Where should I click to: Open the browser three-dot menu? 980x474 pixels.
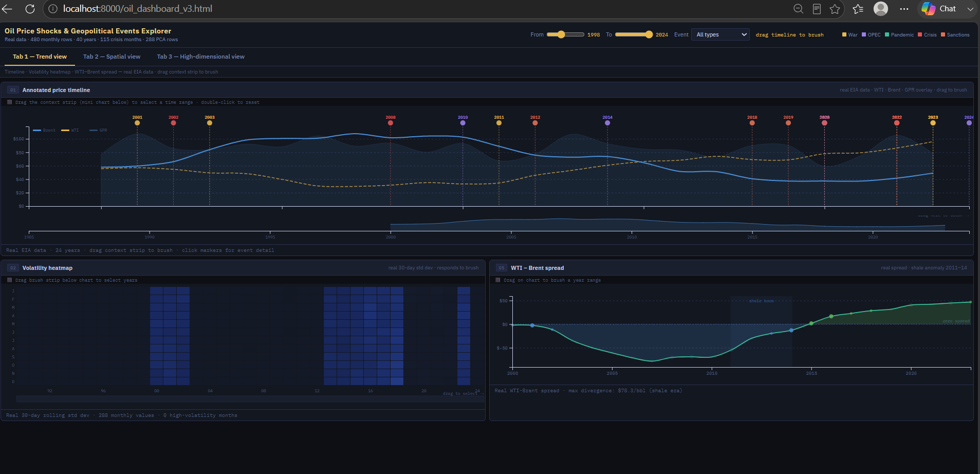[x=904, y=9]
